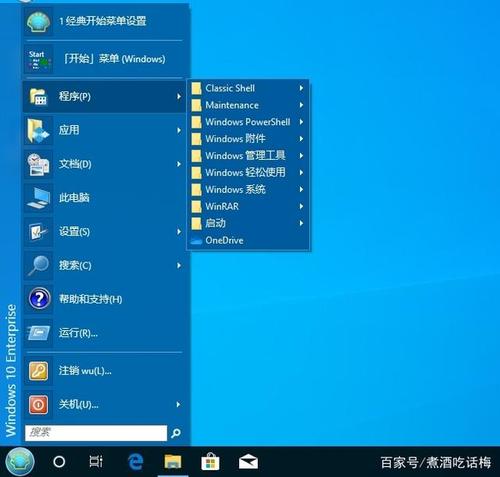Expand the Windows 管理工具 folder arrow
Image resolution: width=500 pixels, height=477 pixels.
pos(301,156)
